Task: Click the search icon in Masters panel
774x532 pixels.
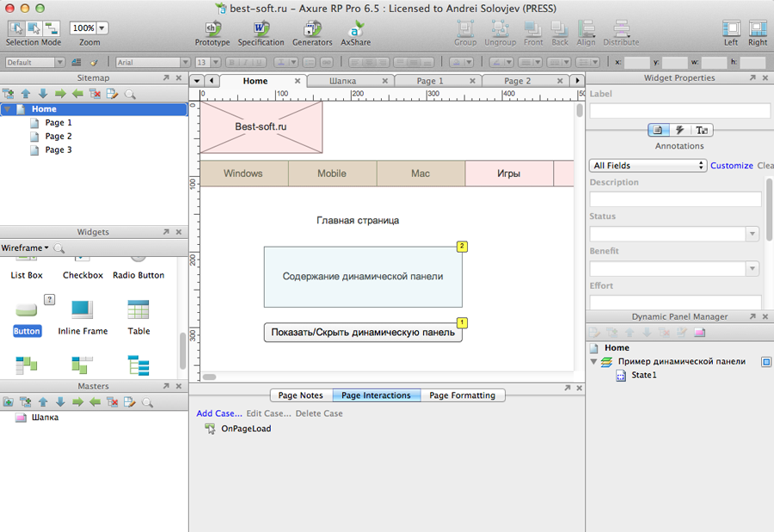Action: (x=147, y=402)
